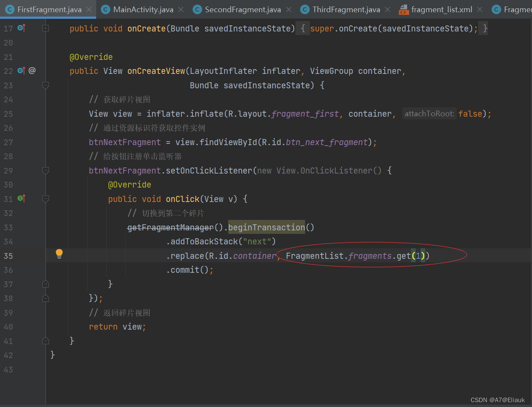Click line number 25 in the gutter

[x=8, y=114]
